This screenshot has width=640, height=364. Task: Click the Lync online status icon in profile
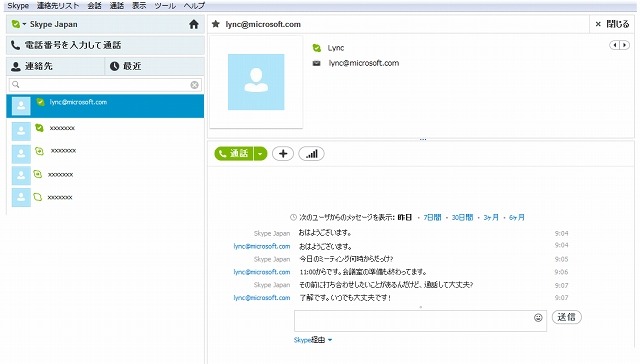(316, 48)
